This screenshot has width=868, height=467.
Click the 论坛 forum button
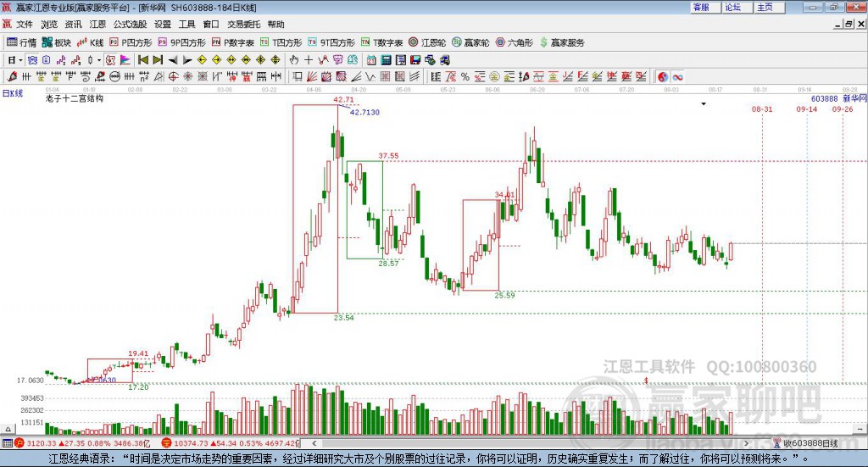click(x=737, y=7)
